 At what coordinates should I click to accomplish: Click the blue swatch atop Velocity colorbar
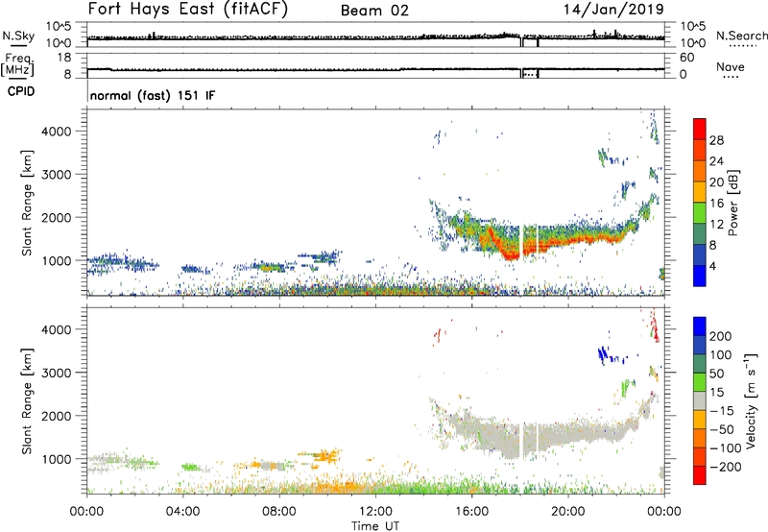point(700,326)
